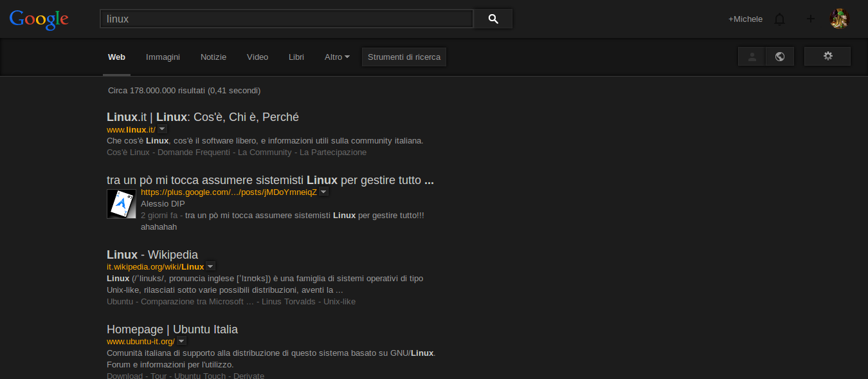
Task: Show personal results with person icon
Action: (x=752, y=57)
